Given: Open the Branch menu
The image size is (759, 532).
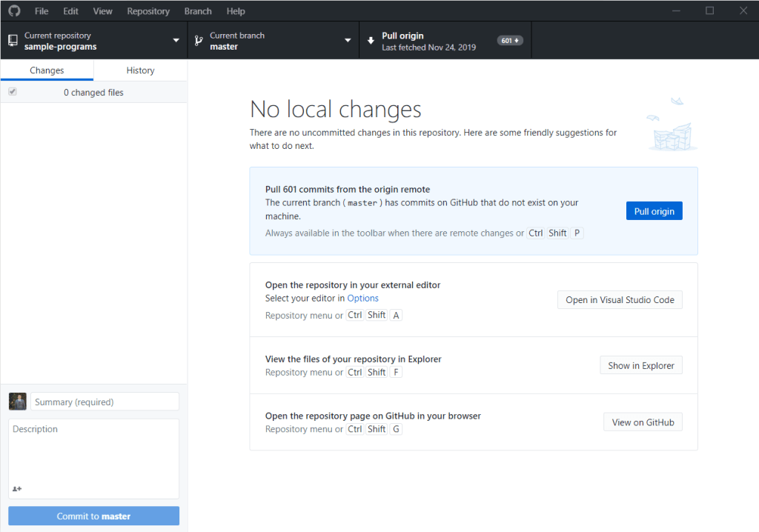Looking at the screenshot, I should tap(198, 11).
